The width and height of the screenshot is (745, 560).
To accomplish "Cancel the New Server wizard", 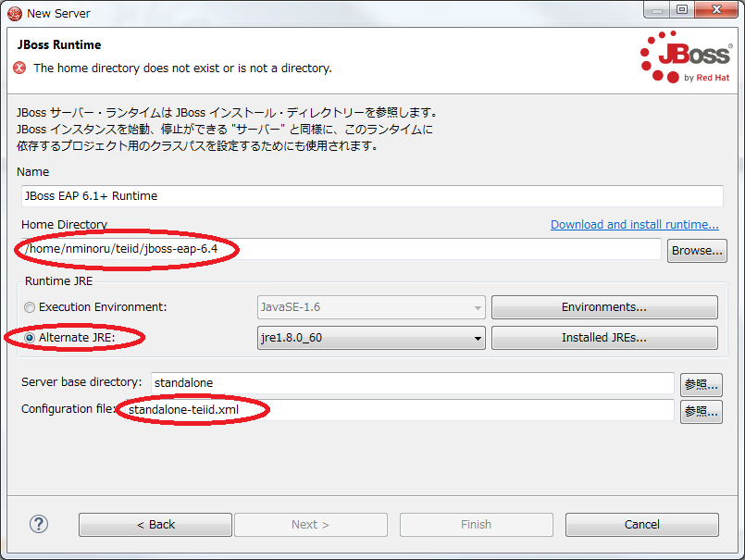I will [642, 524].
